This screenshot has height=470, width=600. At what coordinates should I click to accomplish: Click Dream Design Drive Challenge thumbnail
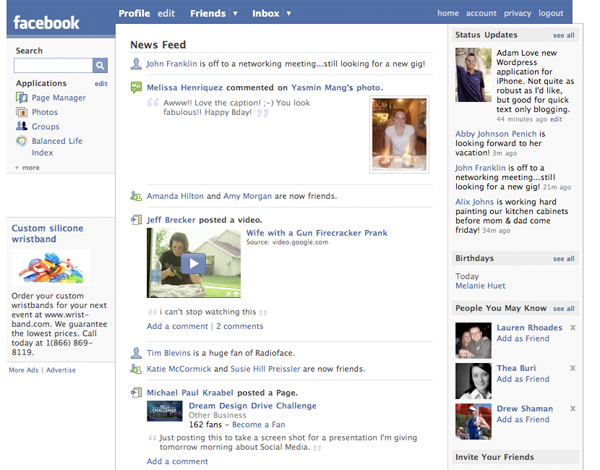tap(165, 411)
